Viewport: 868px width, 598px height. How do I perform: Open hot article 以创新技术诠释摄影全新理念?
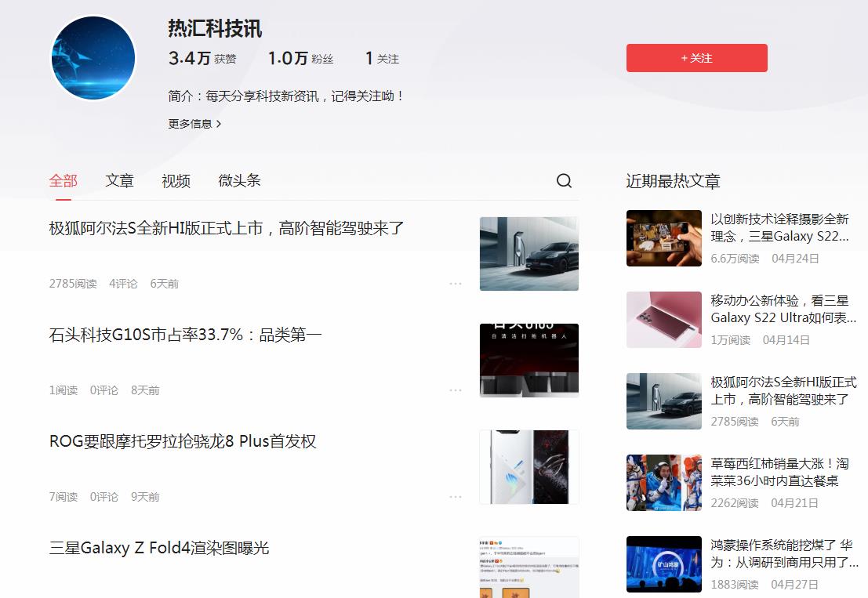[x=779, y=228]
